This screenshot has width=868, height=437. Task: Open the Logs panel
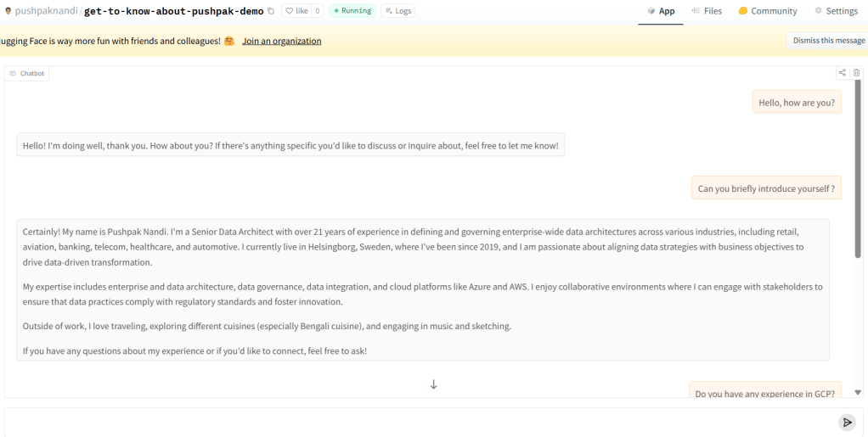pyautogui.click(x=397, y=11)
